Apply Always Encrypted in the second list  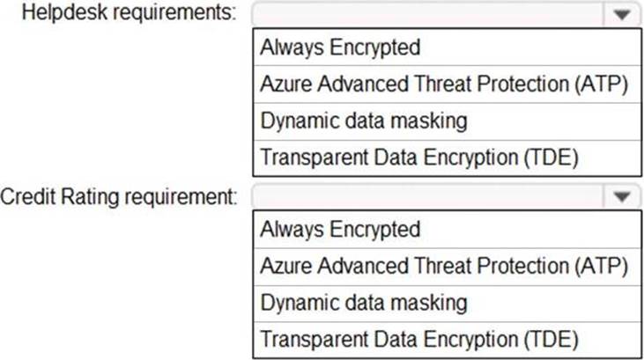[x=340, y=230]
